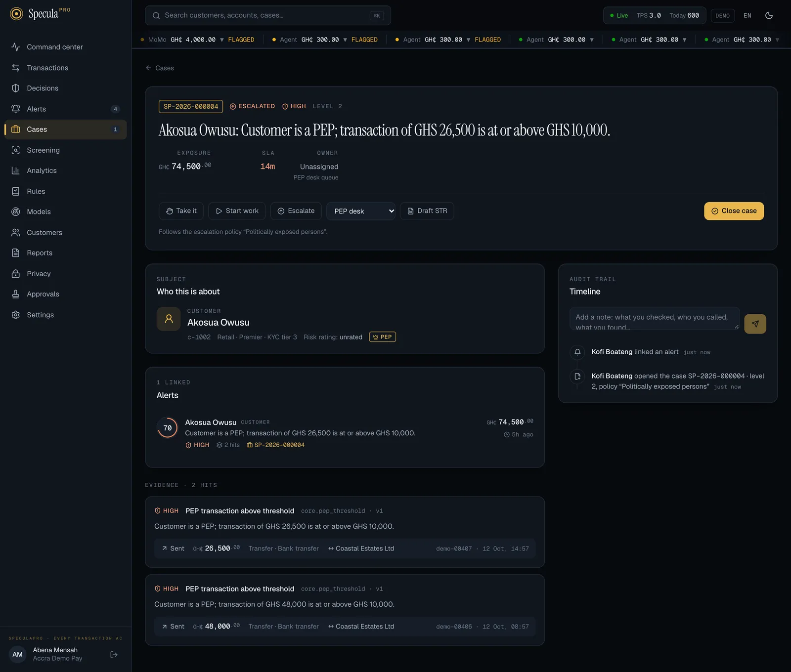Click the Settings gear icon
Screen dimensions: 791x672
tap(16, 315)
